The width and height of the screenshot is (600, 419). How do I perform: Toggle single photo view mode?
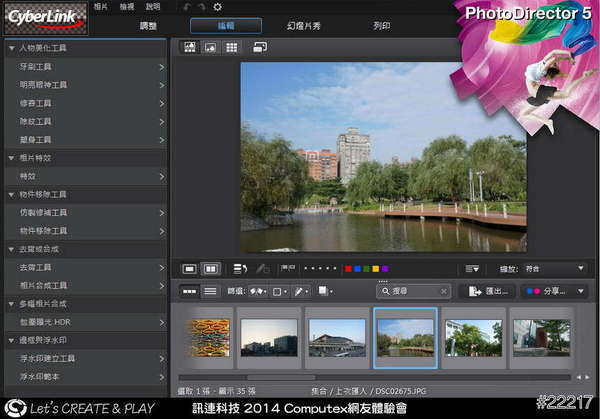[x=189, y=269]
